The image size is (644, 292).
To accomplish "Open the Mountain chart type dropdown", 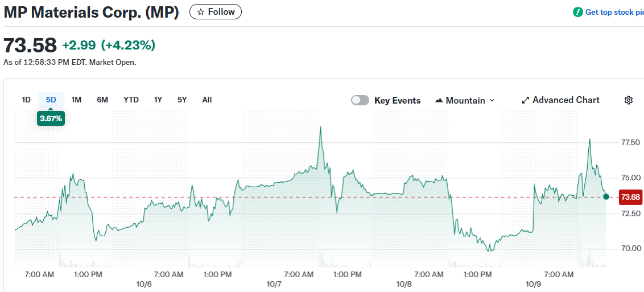I will [x=465, y=100].
